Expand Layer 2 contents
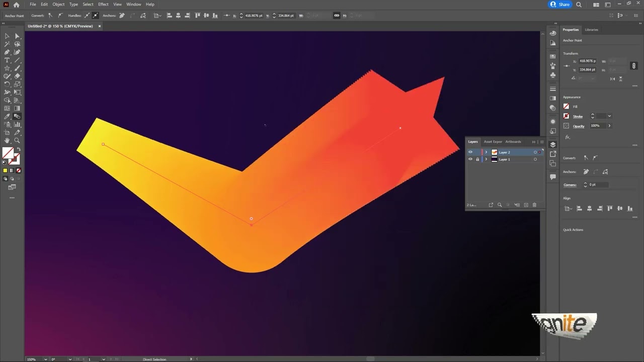The width and height of the screenshot is (644, 362). (x=486, y=152)
